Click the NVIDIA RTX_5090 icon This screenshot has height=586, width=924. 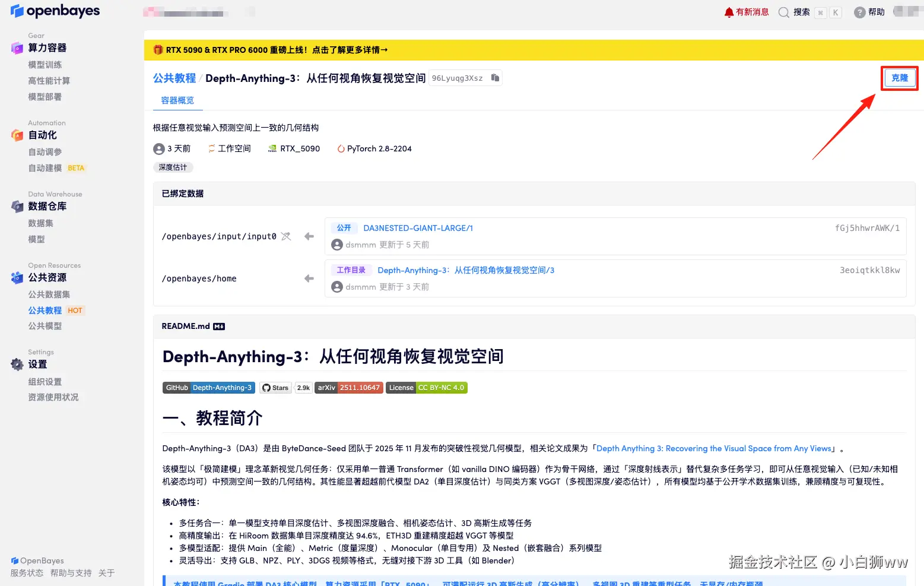272,149
